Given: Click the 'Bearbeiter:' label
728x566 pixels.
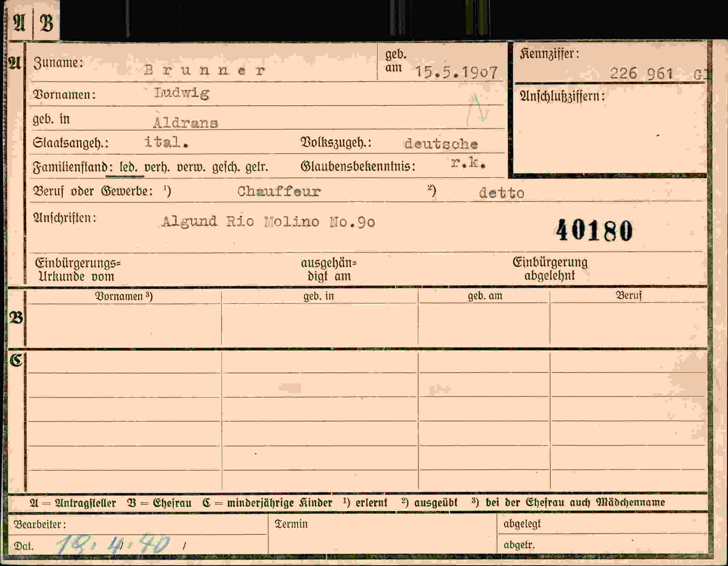Looking at the screenshot, I should point(40,524).
